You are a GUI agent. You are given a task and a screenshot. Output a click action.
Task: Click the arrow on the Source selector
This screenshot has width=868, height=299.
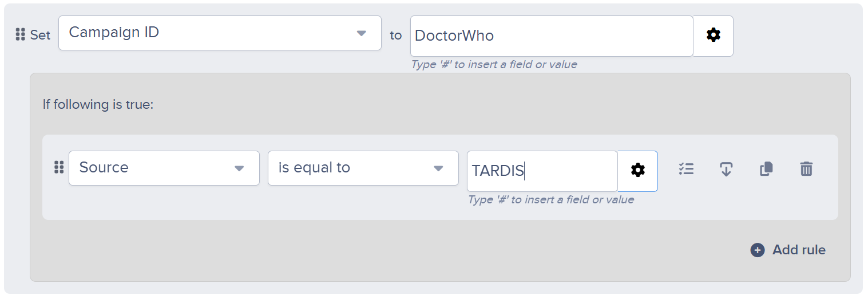(x=239, y=168)
